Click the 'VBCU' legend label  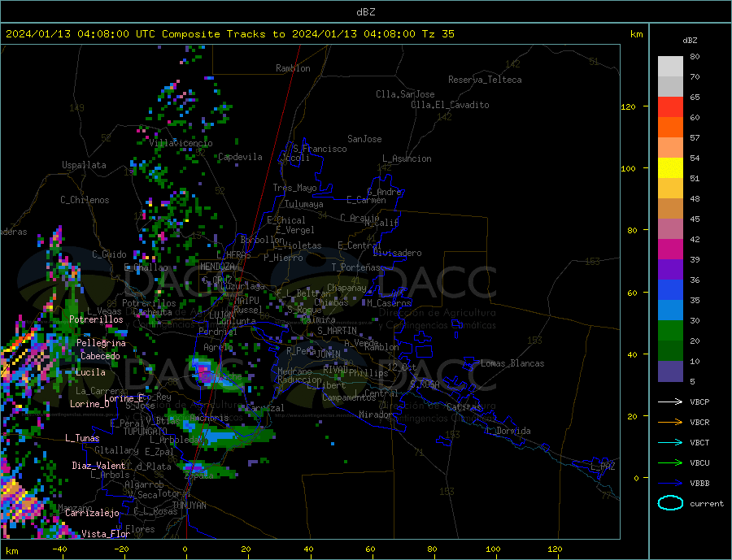click(x=699, y=463)
